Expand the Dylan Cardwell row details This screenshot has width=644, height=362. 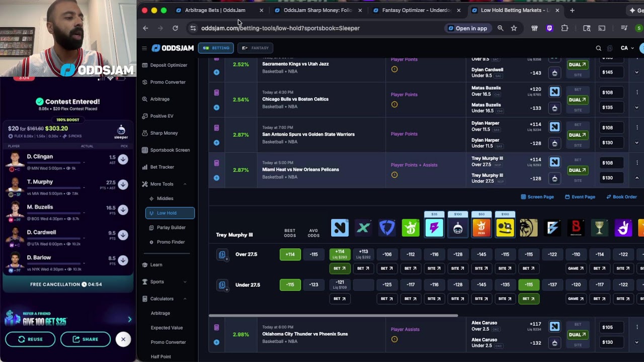point(637,72)
